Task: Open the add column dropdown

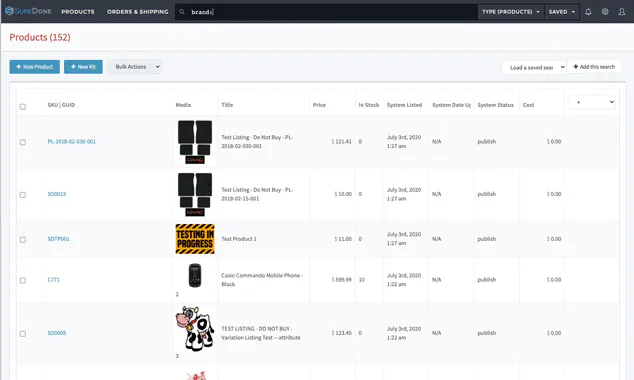Action: tap(592, 102)
